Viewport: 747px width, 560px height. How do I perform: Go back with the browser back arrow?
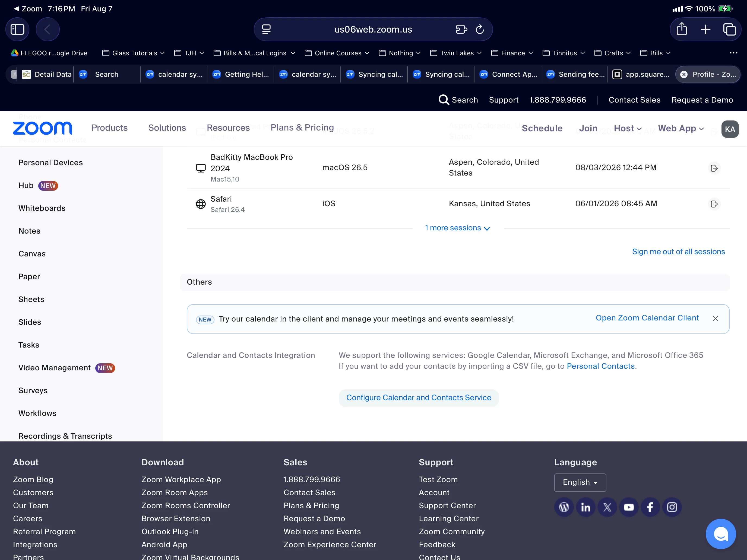tap(48, 29)
